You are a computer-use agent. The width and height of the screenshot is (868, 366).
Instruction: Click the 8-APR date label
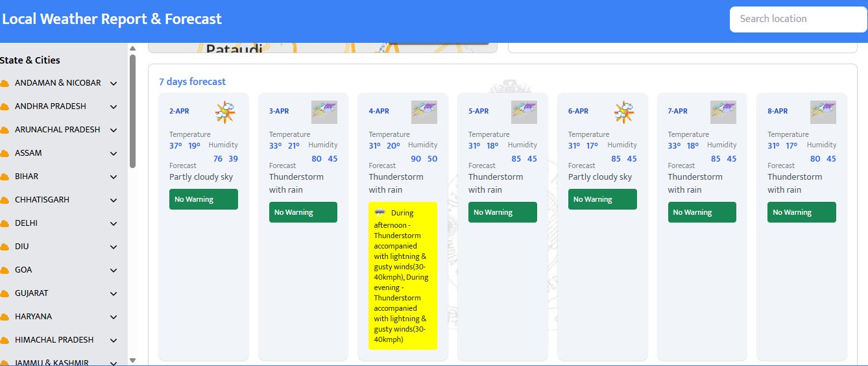click(x=778, y=111)
